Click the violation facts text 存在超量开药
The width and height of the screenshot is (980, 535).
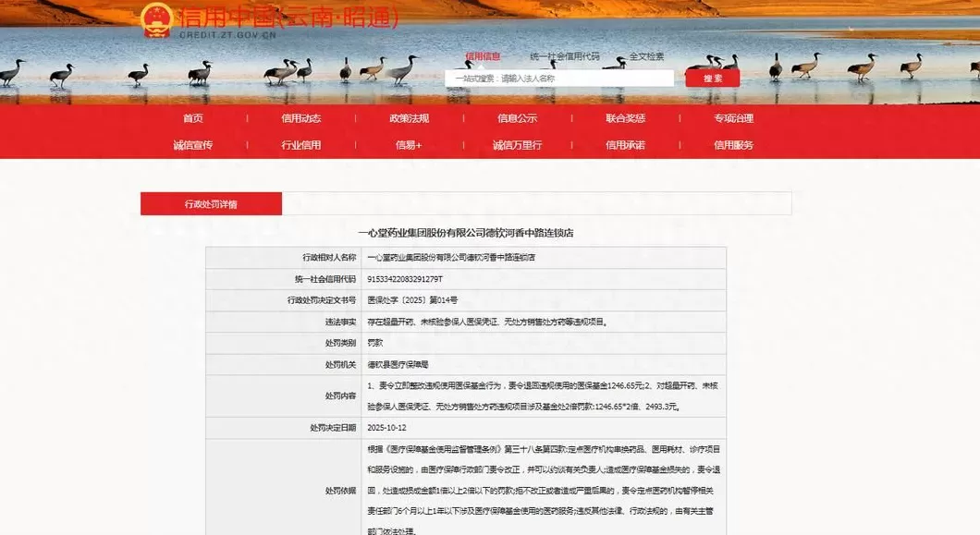pyautogui.click(x=488, y=322)
